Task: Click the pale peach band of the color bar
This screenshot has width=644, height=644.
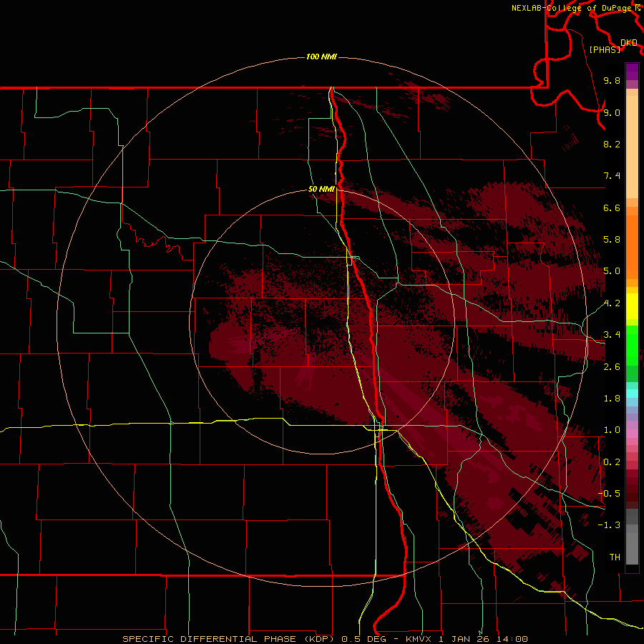Action: (632, 147)
